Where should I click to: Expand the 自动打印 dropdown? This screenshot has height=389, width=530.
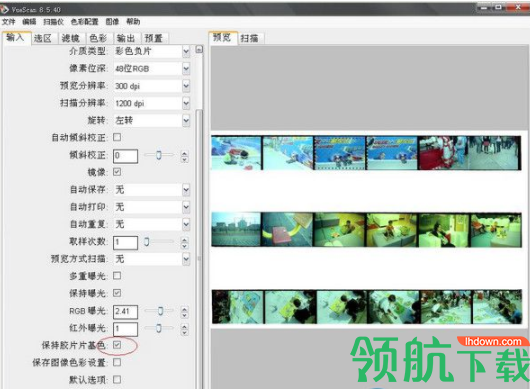point(186,207)
